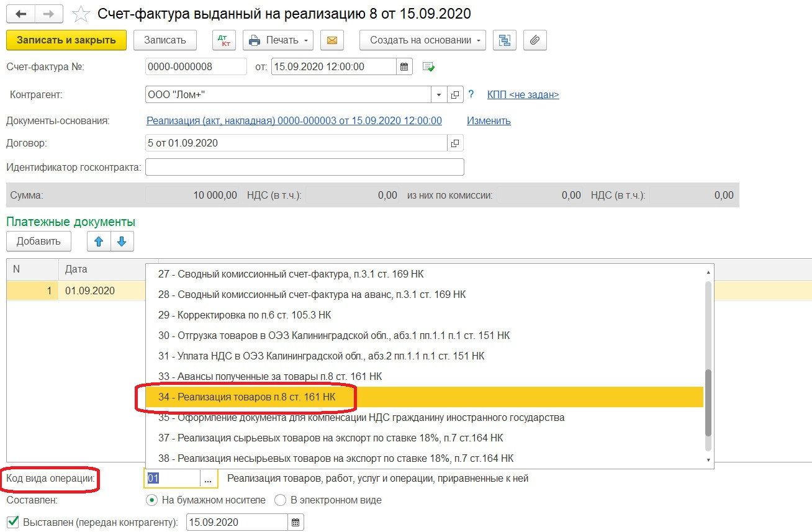Choose 30 - Отгрузка товаров в ОЭЗ
Image resolution: width=812 pixels, height=532 pixels.
[425, 335]
